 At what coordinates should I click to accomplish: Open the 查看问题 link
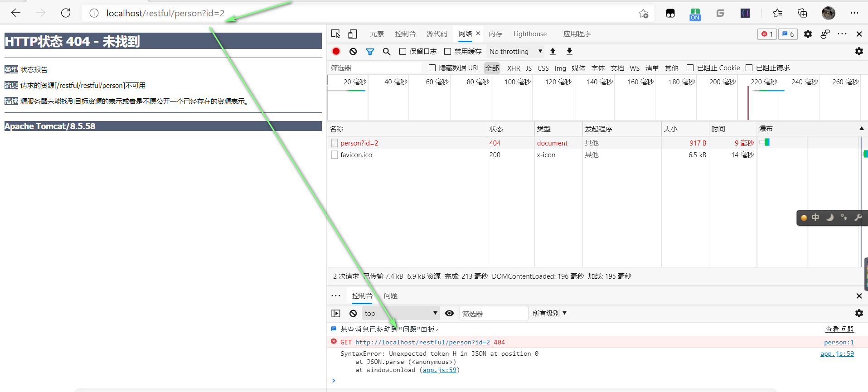click(839, 329)
